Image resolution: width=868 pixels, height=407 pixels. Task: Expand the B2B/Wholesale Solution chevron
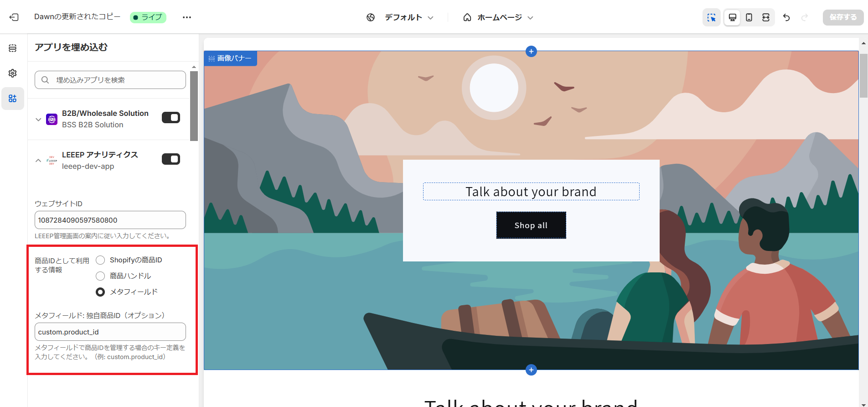(x=38, y=120)
